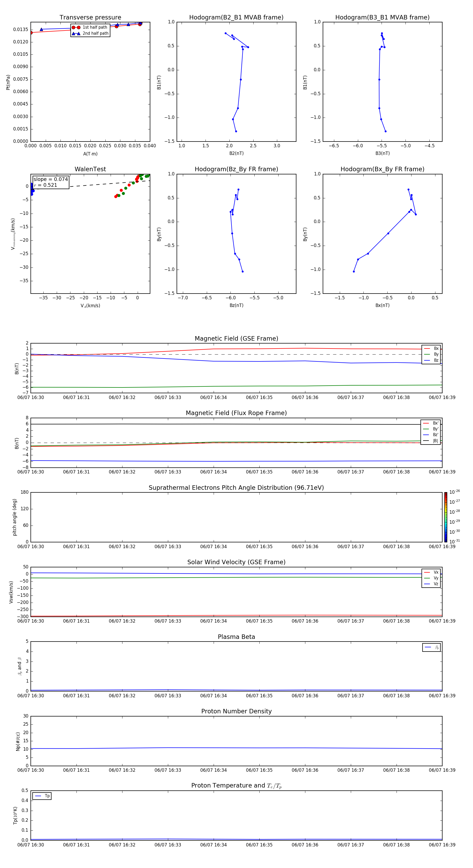Click the "2nd half path" legend entry
Viewport: 473px width, 868px height.
click(90, 33)
